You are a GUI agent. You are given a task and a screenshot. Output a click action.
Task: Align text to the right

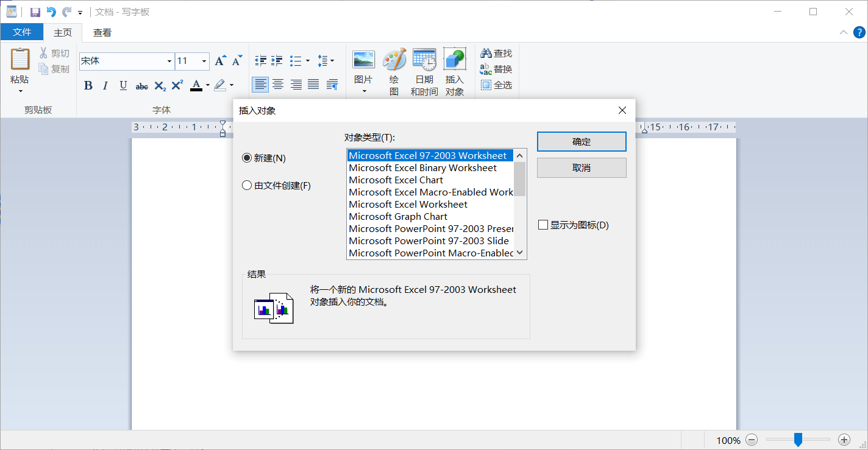pyautogui.click(x=296, y=85)
